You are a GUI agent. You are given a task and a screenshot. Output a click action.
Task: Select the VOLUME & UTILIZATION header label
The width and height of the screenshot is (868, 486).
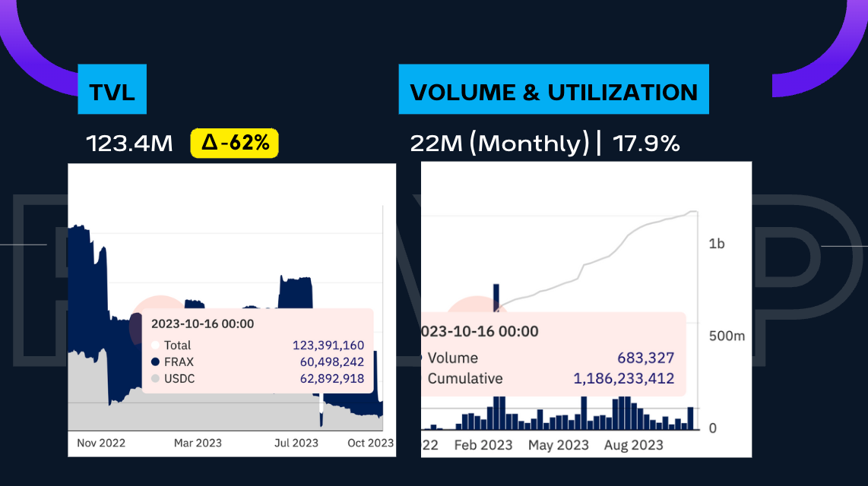pyautogui.click(x=553, y=93)
